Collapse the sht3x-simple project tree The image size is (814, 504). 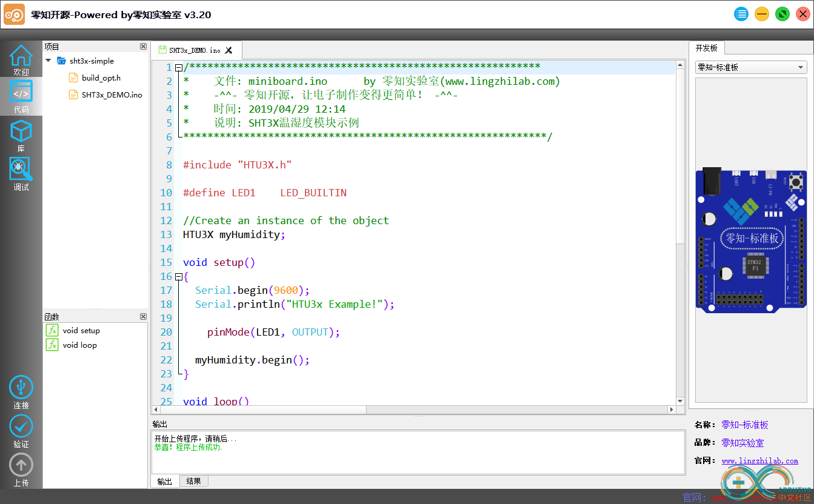coord(48,61)
